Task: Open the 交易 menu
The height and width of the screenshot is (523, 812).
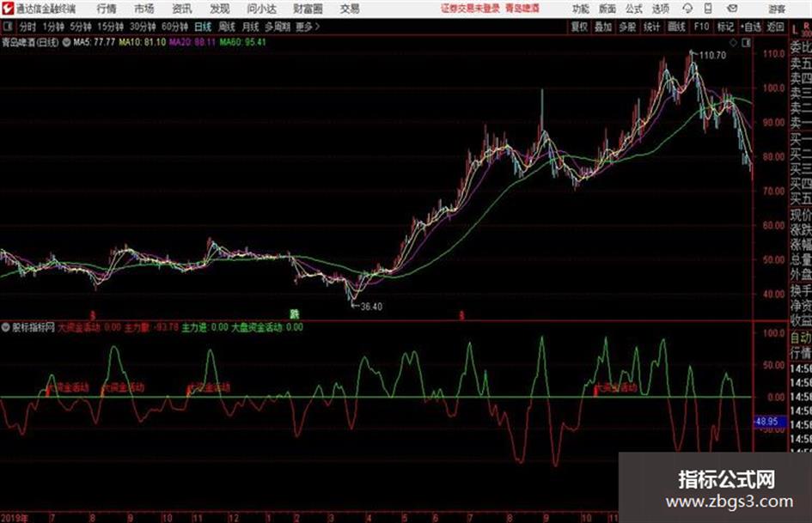Action: pyautogui.click(x=350, y=9)
